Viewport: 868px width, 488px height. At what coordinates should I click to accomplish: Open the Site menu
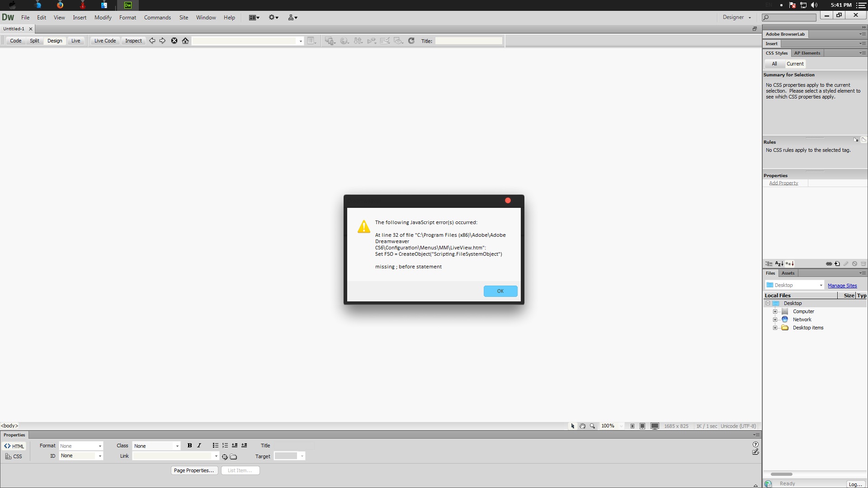pyautogui.click(x=184, y=17)
